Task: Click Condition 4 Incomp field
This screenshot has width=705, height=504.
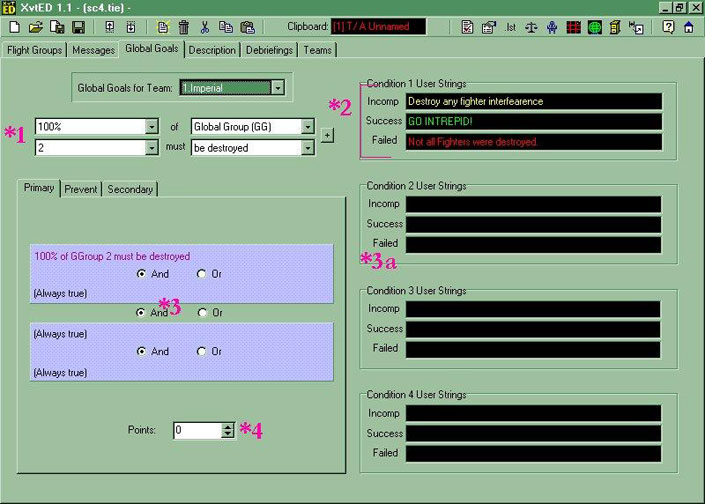Action: click(x=533, y=413)
